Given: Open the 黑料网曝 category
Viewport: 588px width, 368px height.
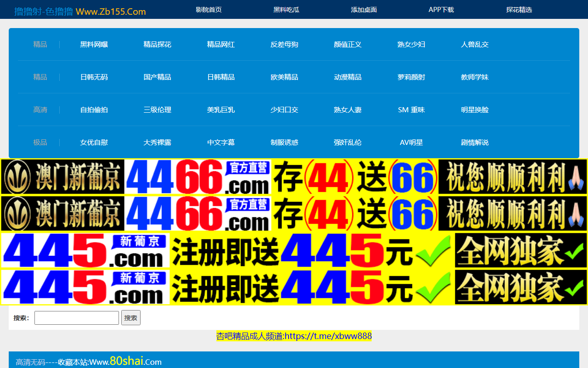Looking at the screenshot, I should [x=94, y=45].
